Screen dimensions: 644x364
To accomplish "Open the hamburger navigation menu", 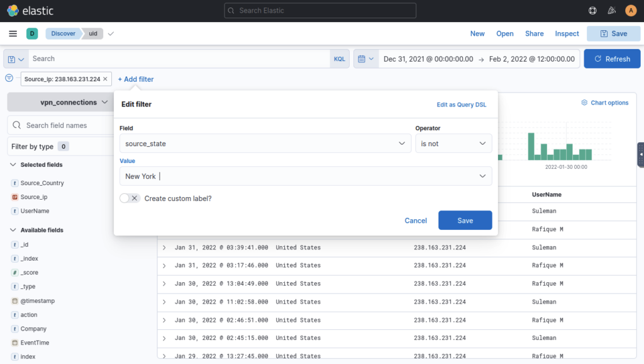I will 13,34.
